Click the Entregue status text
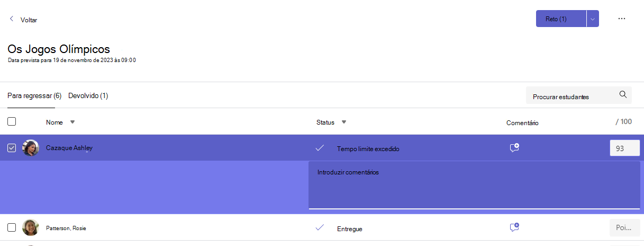This screenshot has height=246, width=644. [x=349, y=229]
